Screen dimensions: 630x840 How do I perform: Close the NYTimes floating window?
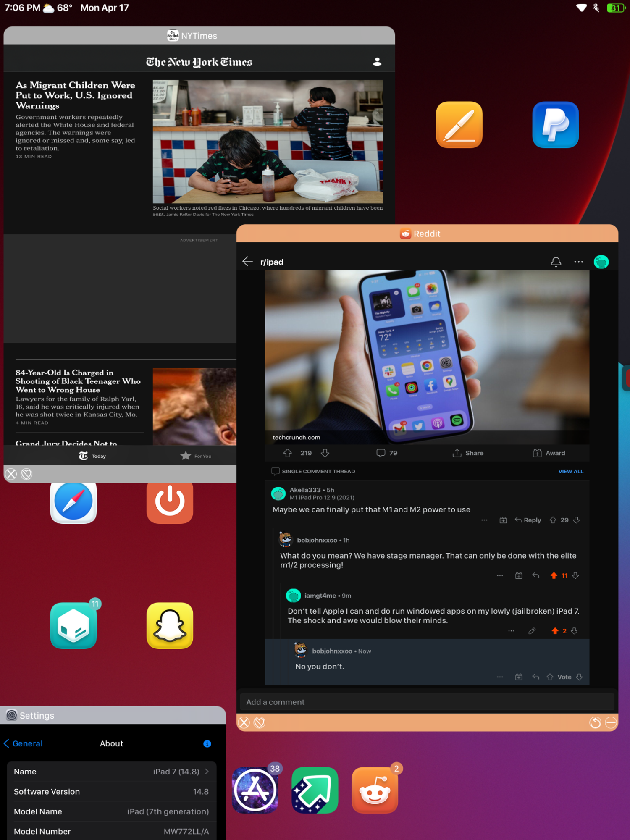pos(11,474)
